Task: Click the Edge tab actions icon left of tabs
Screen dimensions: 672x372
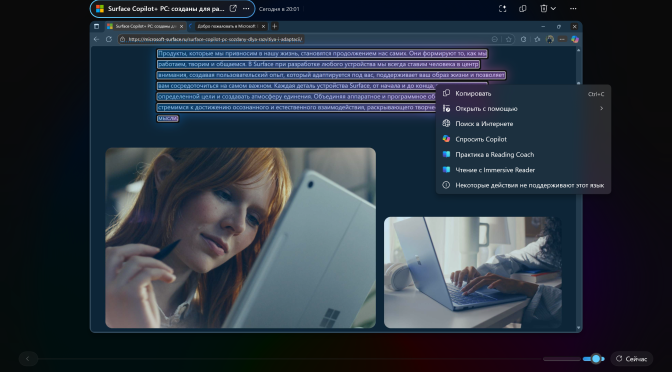Action: click(x=96, y=27)
